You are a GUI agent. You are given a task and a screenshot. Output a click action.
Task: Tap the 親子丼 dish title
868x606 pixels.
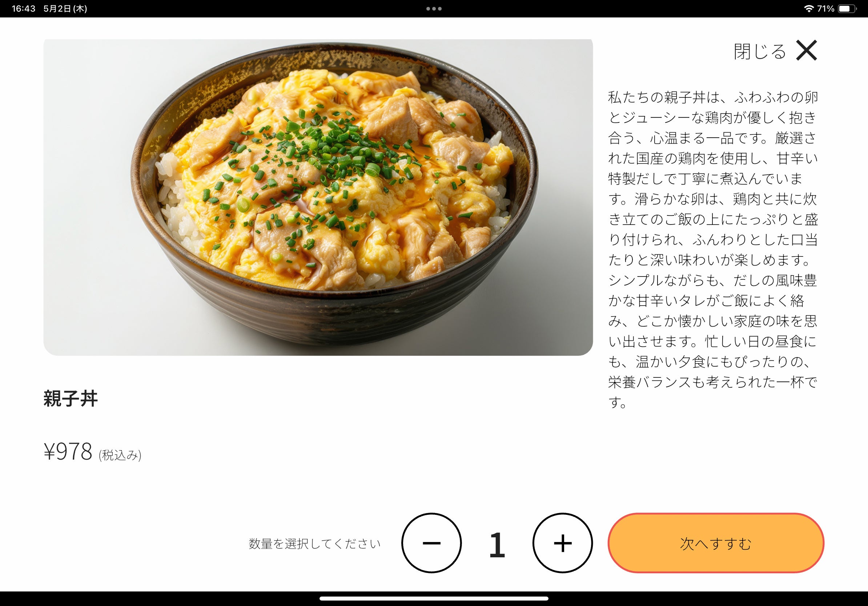coord(71,398)
